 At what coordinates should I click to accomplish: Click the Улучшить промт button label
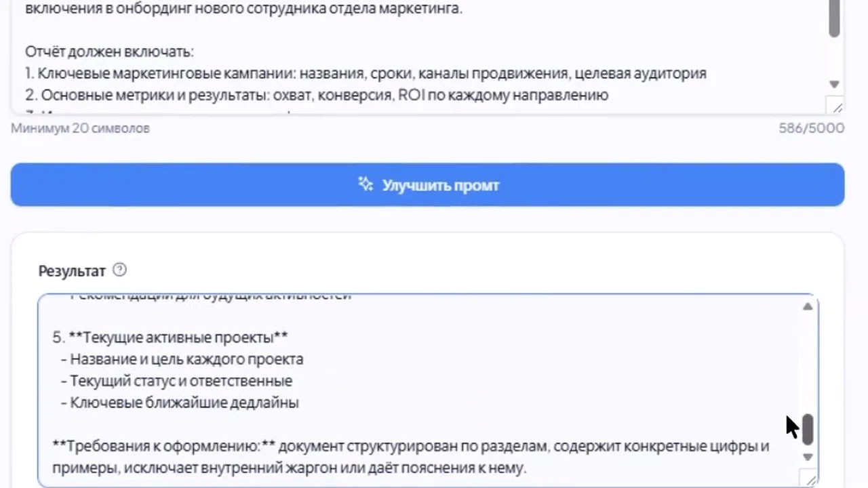(x=441, y=185)
